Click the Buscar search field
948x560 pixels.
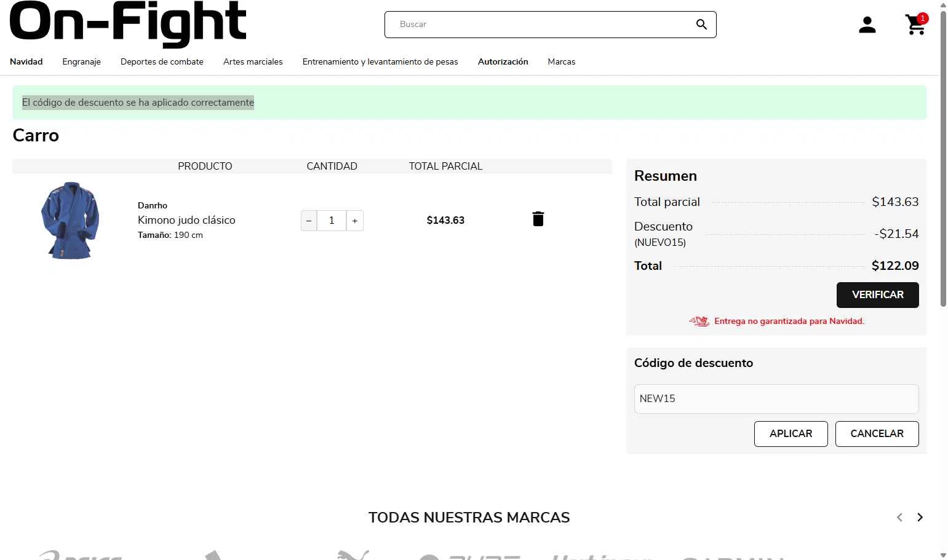point(550,25)
